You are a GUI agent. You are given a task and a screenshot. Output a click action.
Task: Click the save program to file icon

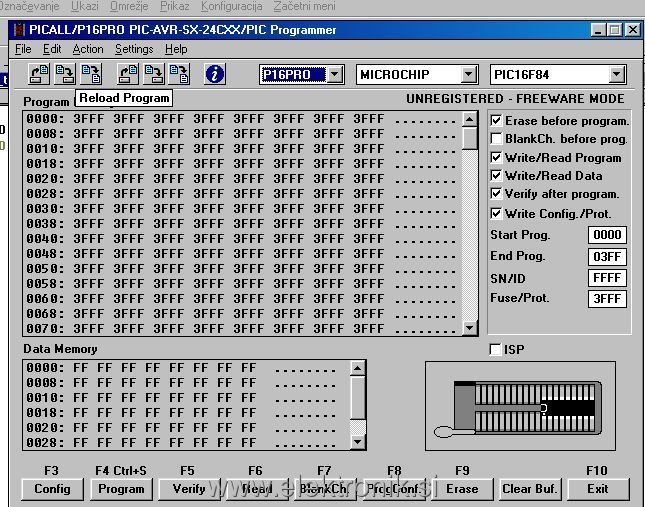click(x=65, y=74)
